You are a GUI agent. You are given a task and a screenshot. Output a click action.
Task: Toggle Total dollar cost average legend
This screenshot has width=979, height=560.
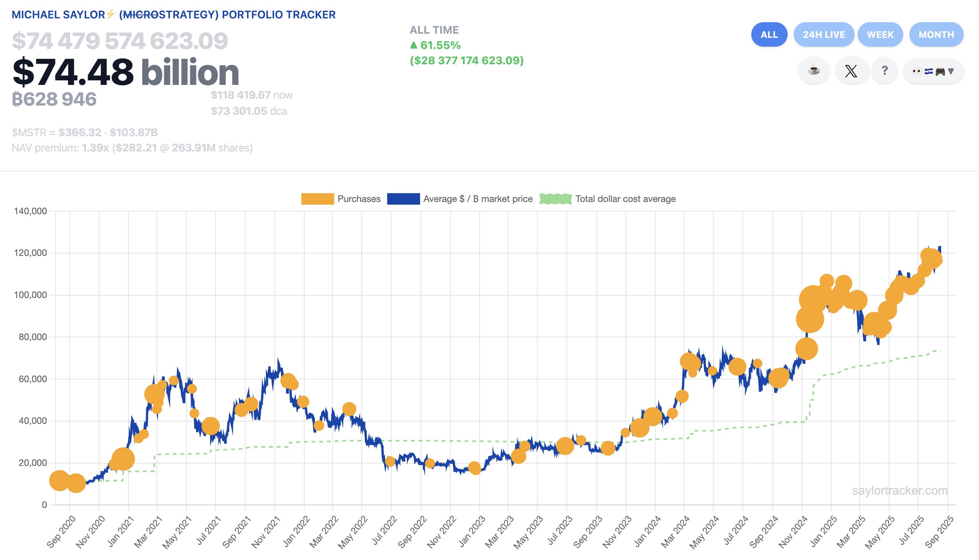pos(625,199)
